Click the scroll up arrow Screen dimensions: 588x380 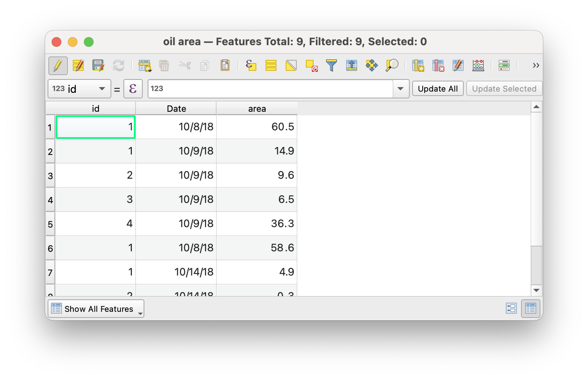[536, 107]
